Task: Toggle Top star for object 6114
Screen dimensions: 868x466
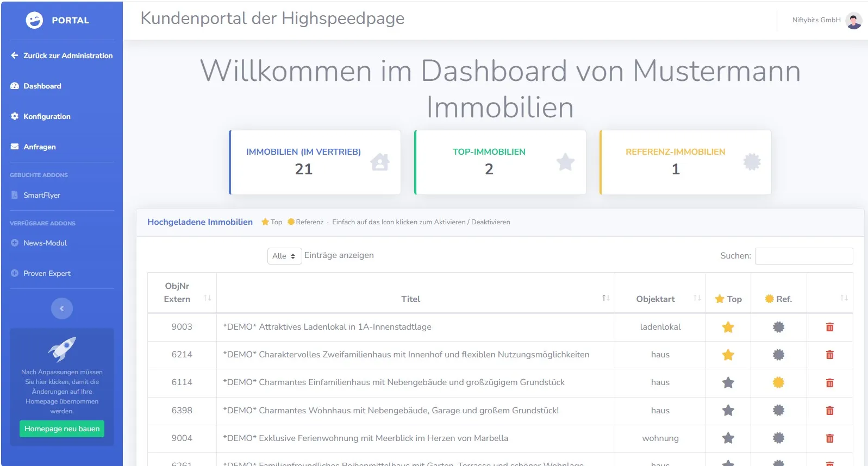Action: 728,382
